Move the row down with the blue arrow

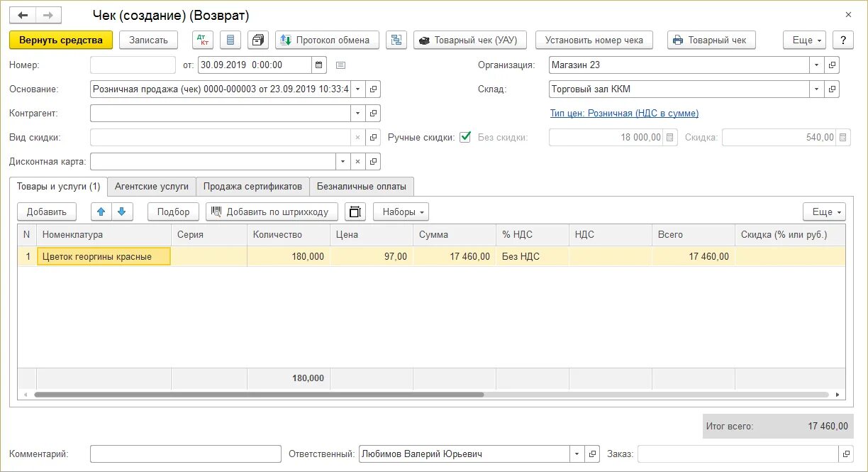click(121, 212)
